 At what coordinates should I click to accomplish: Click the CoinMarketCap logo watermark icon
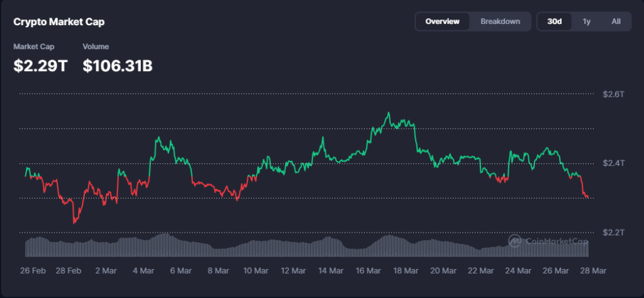514,241
